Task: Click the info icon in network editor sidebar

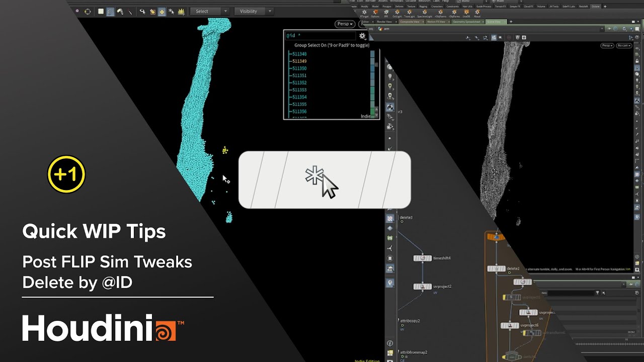Action: point(390,343)
